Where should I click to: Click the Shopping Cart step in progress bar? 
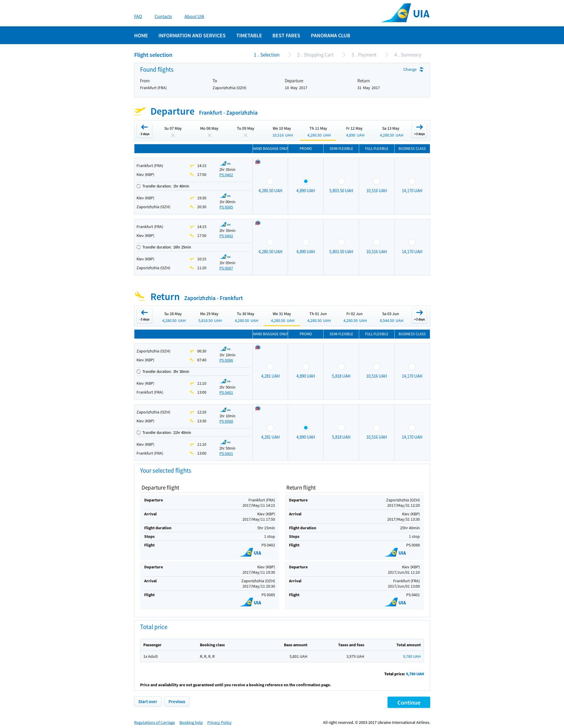tap(315, 55)
